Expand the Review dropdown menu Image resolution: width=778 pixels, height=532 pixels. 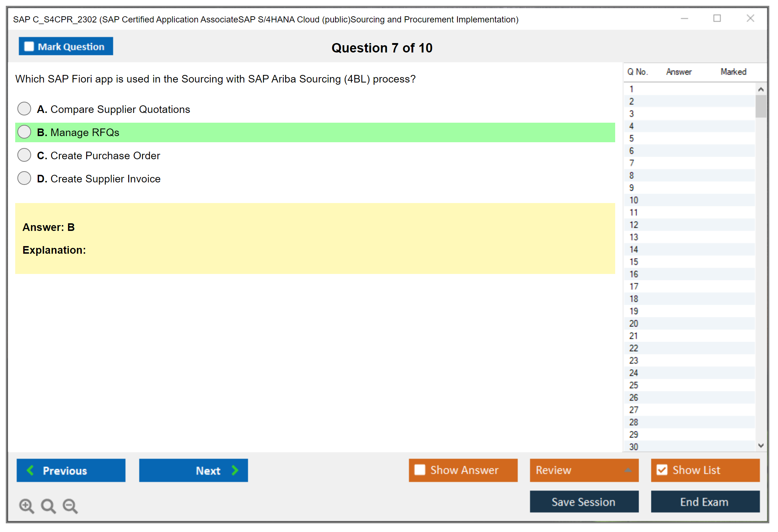pos(628,470)
